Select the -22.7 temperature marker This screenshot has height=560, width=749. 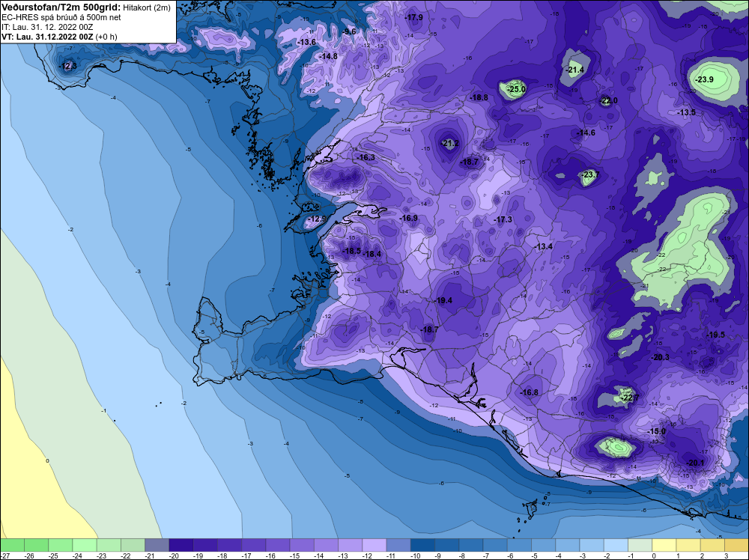coord(630,398)
